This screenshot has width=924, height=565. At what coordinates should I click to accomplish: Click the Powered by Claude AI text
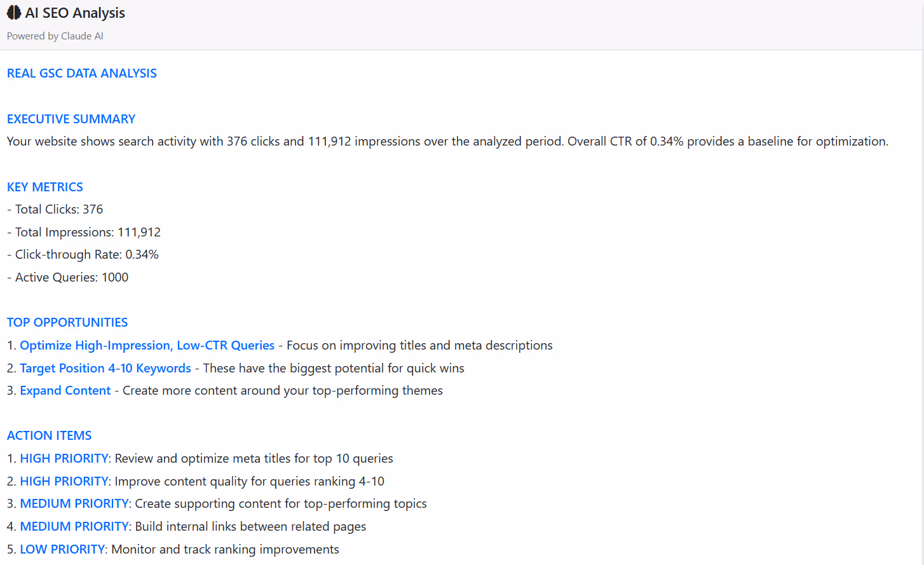(55, 36)
